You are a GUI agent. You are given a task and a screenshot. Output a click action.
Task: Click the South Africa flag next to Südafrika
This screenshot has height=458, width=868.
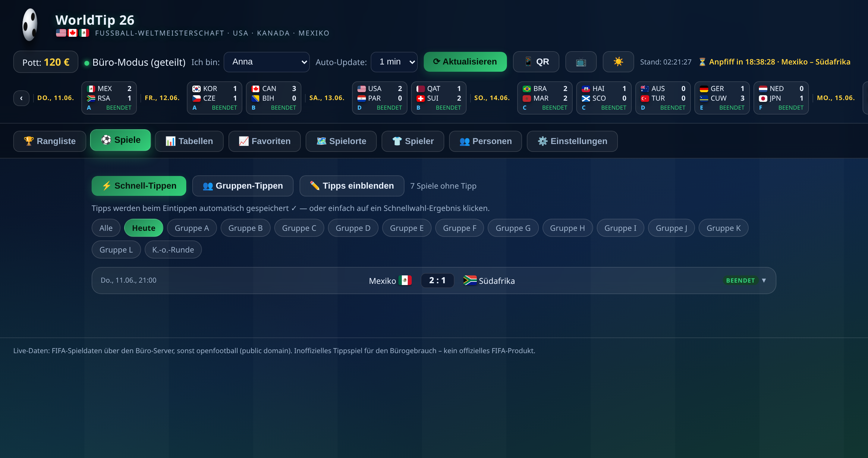(x=470, y=280)
